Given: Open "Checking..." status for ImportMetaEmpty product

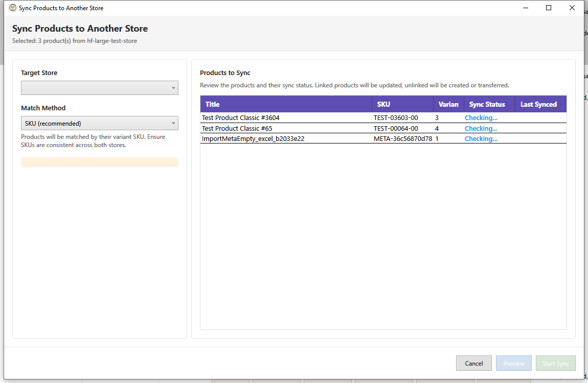Looking at the screenshot, I should tap(481, 138).
